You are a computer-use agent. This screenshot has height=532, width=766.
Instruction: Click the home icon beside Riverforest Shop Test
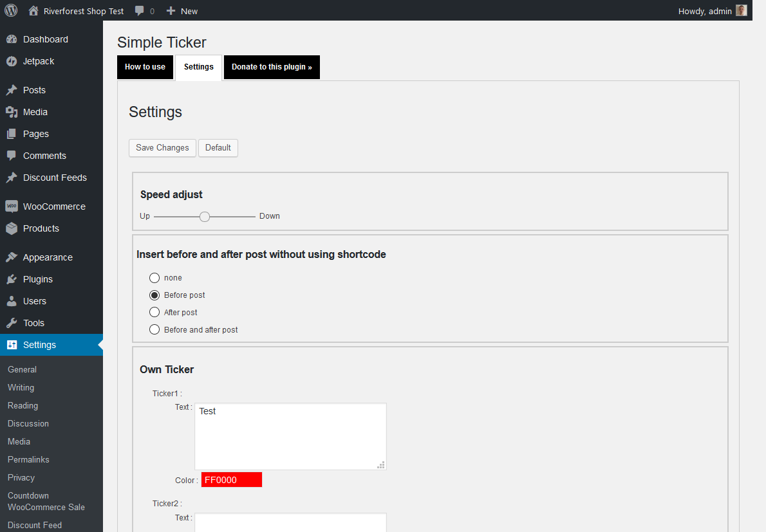click(33, 11)
